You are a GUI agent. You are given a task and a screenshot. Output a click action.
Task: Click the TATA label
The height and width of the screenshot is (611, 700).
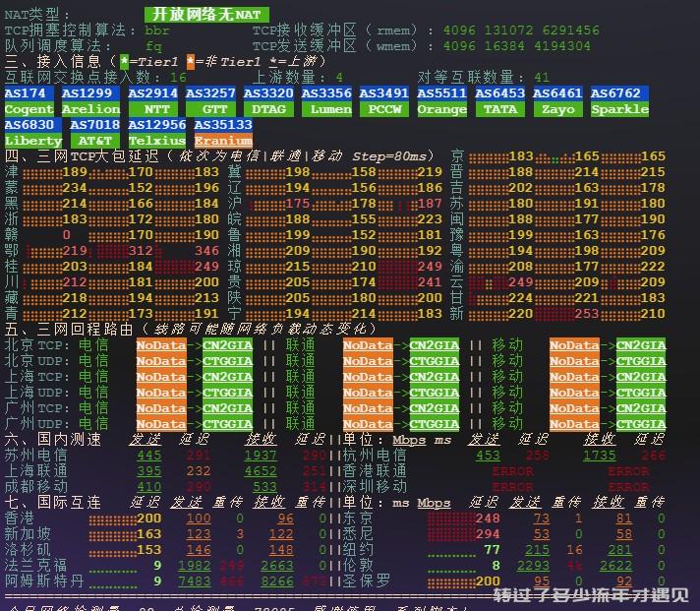pos(500,109)
